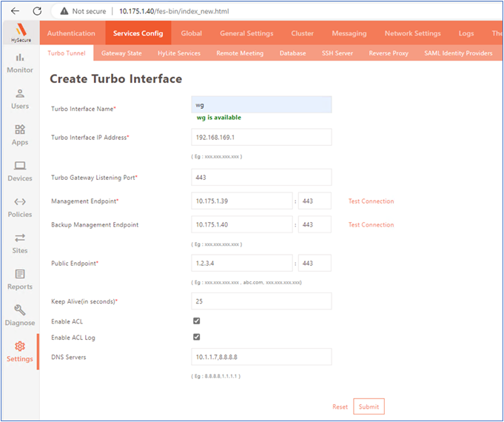The width and height of the screenshot is (504, 422).
Task: Click the browser back arrow
Action: [15, 11]
